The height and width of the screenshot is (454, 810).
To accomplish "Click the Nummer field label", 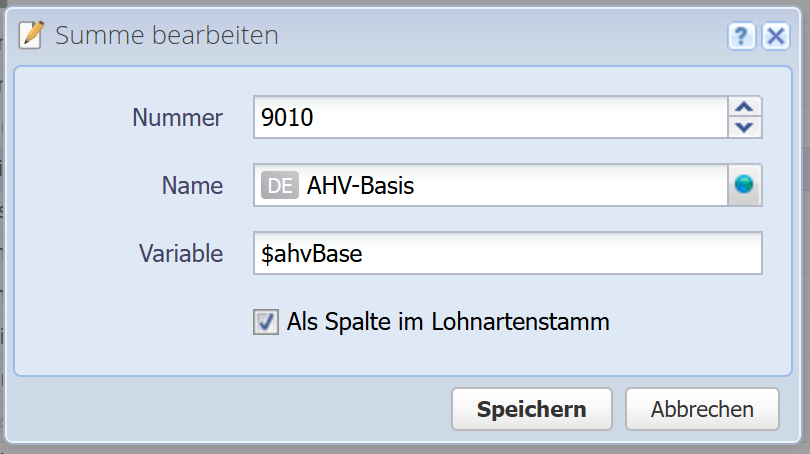I will (178, 117).
